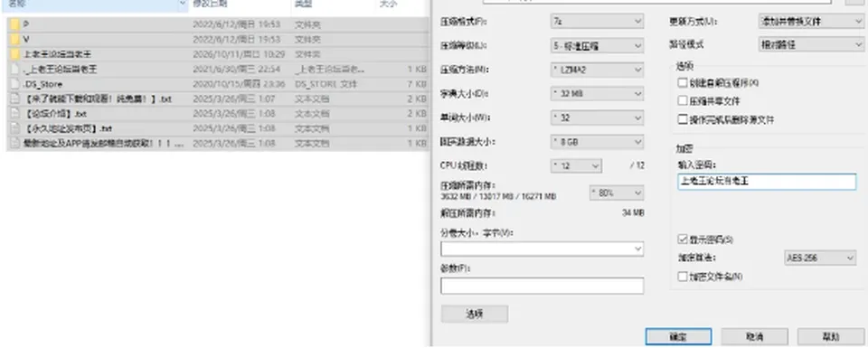
Task: Click the chevron in 名称 column header
Action: pyautogui.click(x=184, y=5)
